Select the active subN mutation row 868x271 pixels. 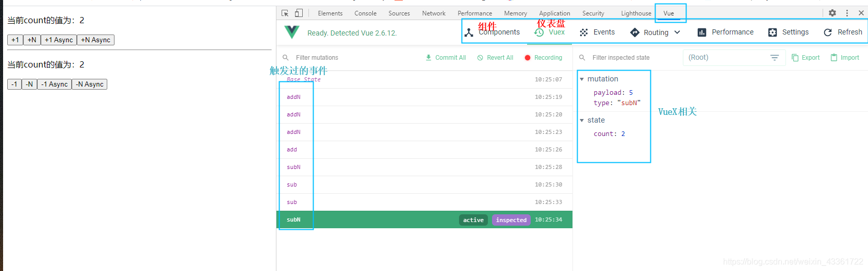pyautogui.click(x=424, y=219)
